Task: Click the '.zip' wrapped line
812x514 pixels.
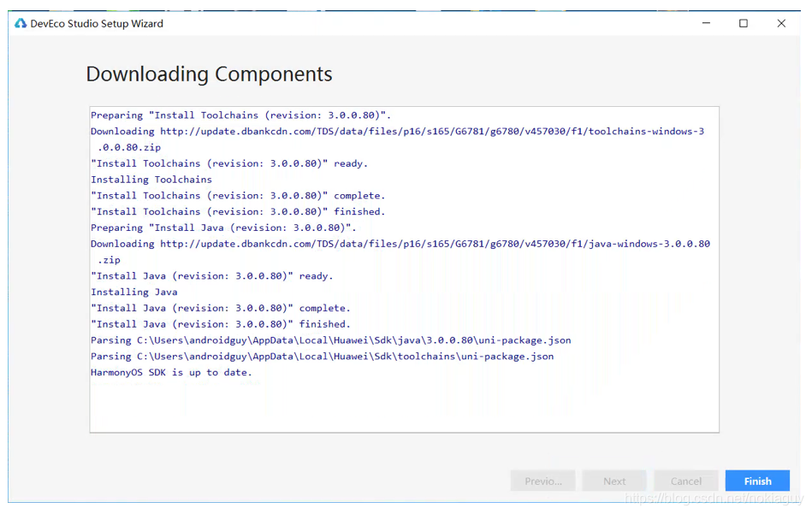Action: click(109, 259)
